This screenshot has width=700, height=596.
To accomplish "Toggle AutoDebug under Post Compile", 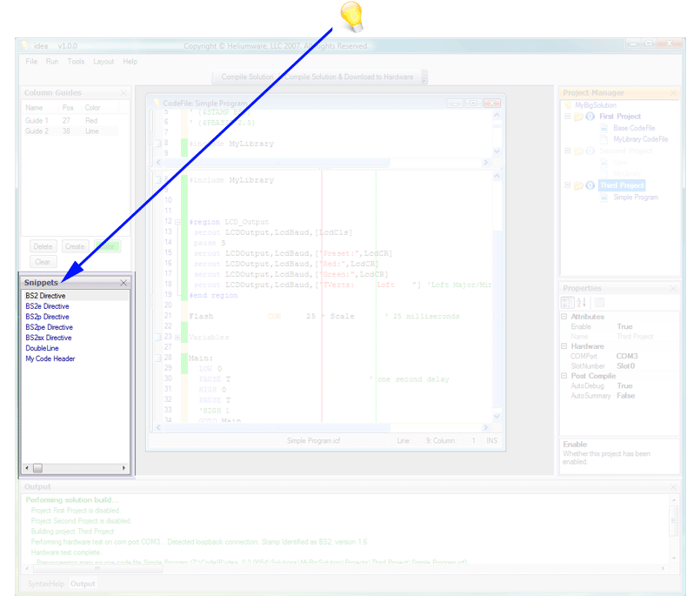I will pyautogui.click(x=626, y=385).
